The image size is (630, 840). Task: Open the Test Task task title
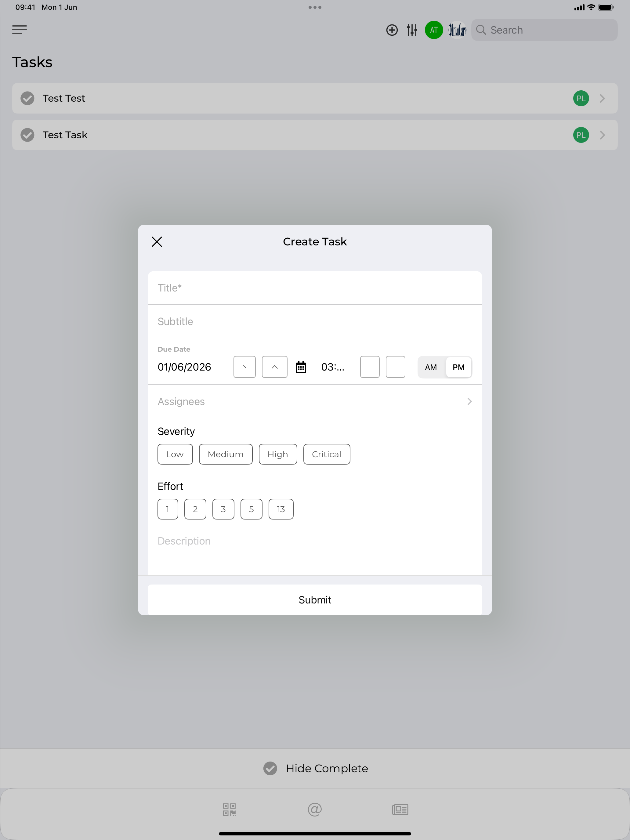65,135
